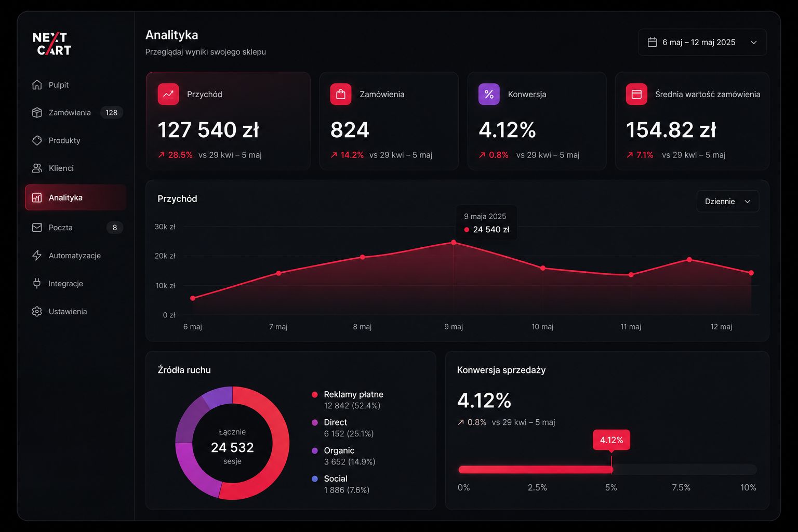
Task: Click the Pulpit home icon in the sidebar
Action: pos(37,85)
